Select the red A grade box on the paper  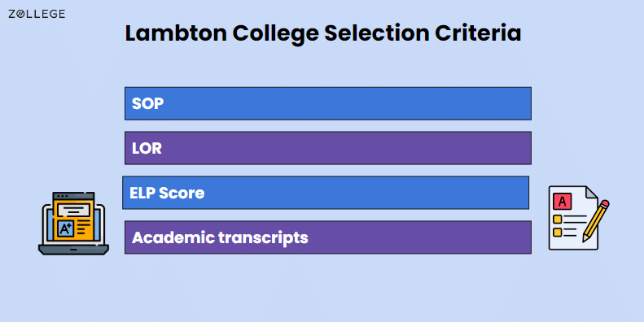coord(563,202)
